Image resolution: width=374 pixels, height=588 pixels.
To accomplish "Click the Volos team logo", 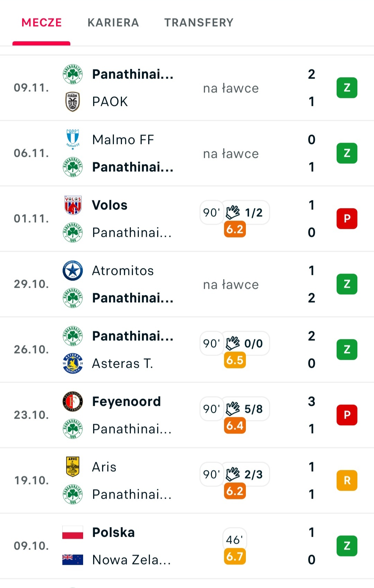I will click(73, 205).
